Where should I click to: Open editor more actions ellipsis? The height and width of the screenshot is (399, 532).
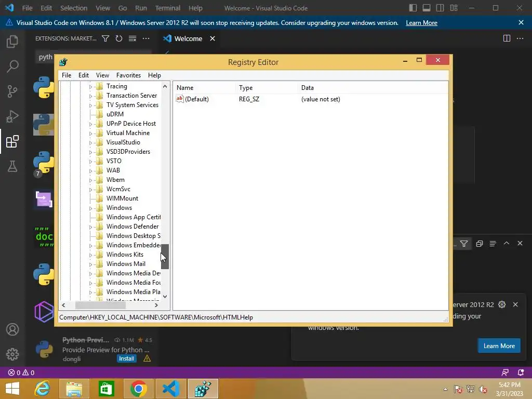click(520, 38)
